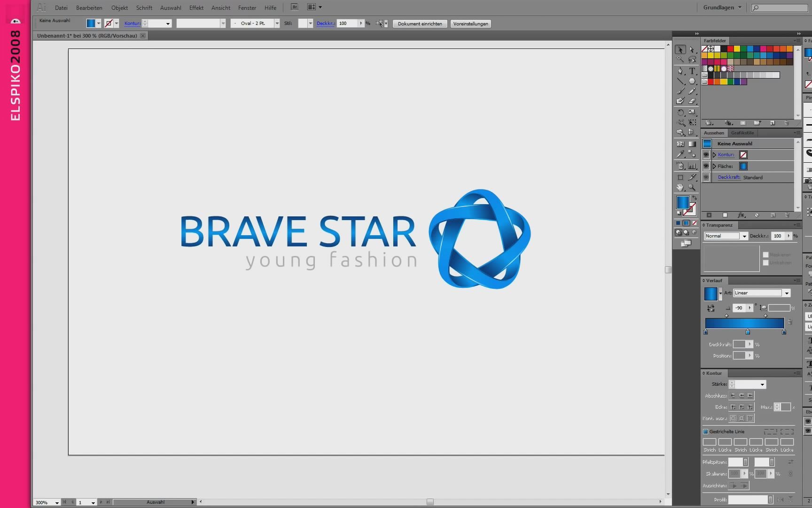This screenshot has width=812, height=508.
Task: Expand the Fläche row triangle in Aussehen
Action: coord(714,166)
